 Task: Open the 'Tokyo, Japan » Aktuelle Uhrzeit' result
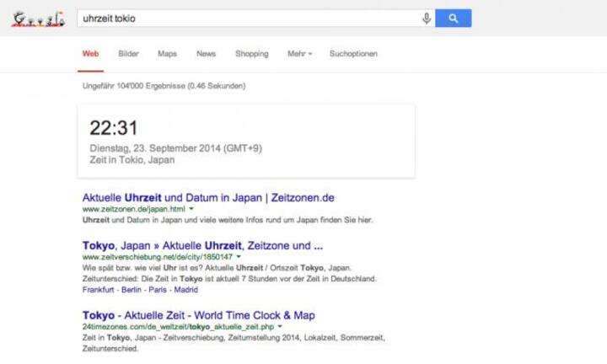tap(202, 247)
